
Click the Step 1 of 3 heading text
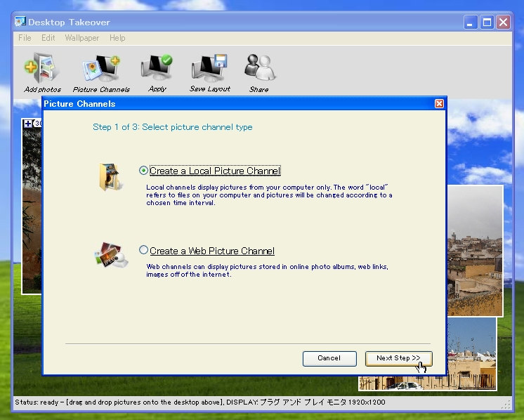(x=172, y=127)
